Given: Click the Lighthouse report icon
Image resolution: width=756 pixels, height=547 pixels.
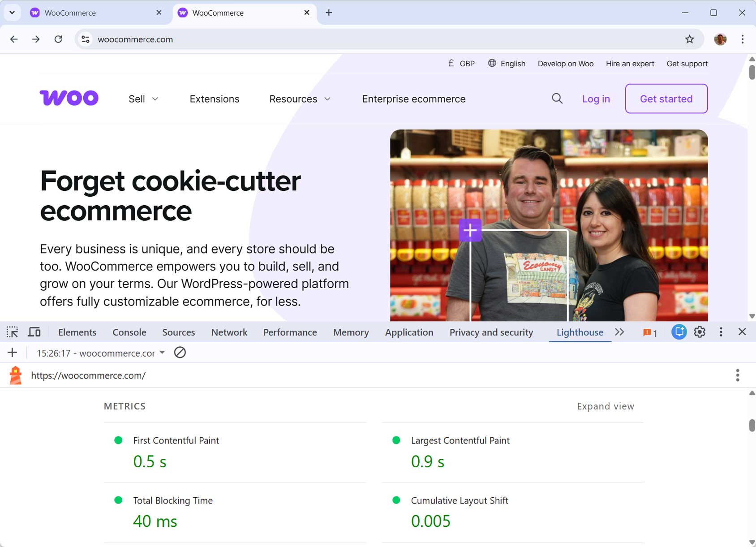Looking at the screenshot, I should 16,375.
